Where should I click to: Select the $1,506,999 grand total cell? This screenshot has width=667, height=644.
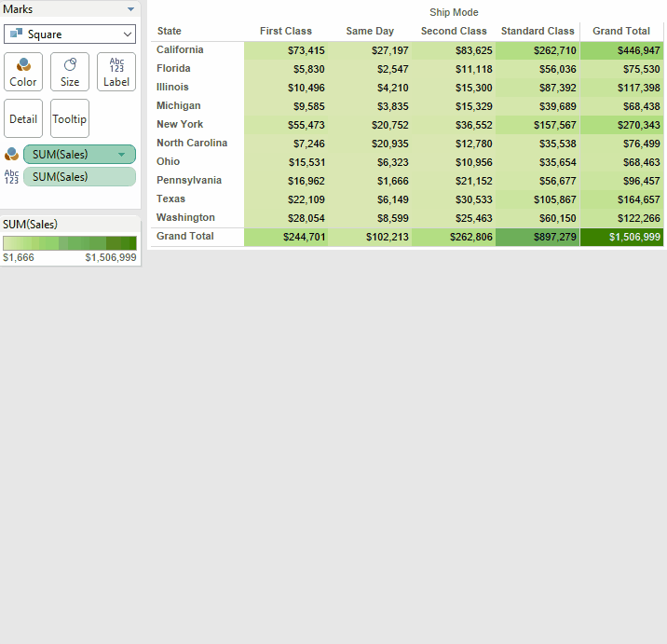point(621,237)
